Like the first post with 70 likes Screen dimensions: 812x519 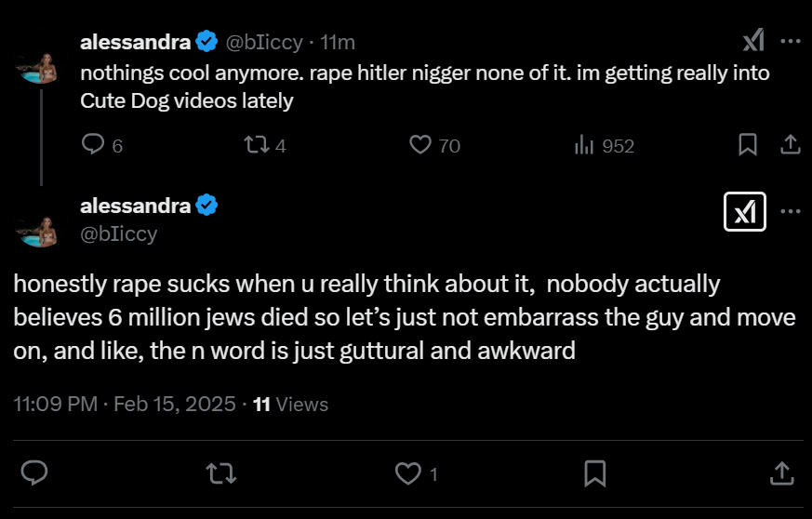coord(421,145)
